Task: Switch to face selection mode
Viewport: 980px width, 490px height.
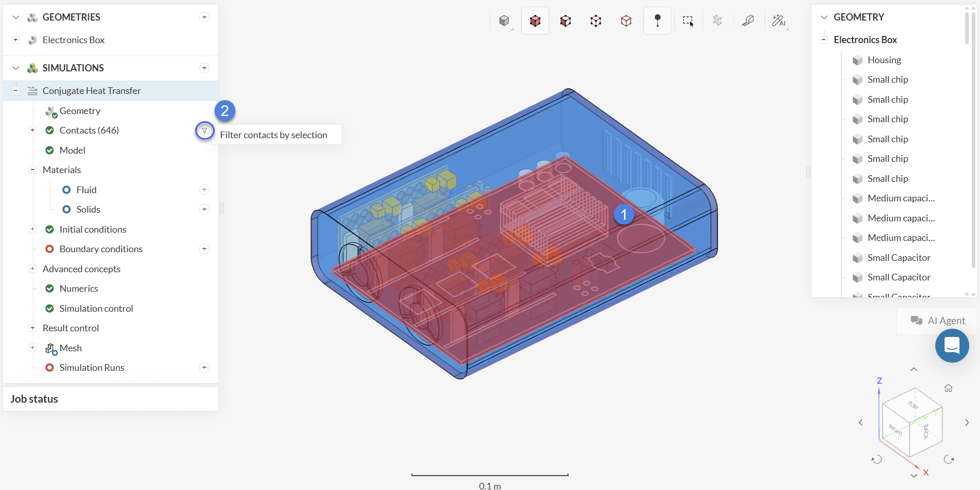Action: point(566,21)
